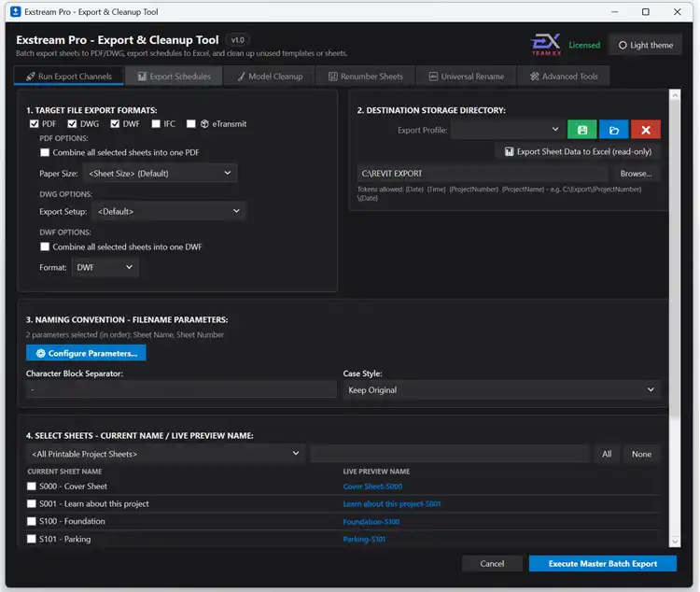Click Execute Master Batch Export
Screen dimensions: 700x592
pyautogui.click(x=603, y=563)
